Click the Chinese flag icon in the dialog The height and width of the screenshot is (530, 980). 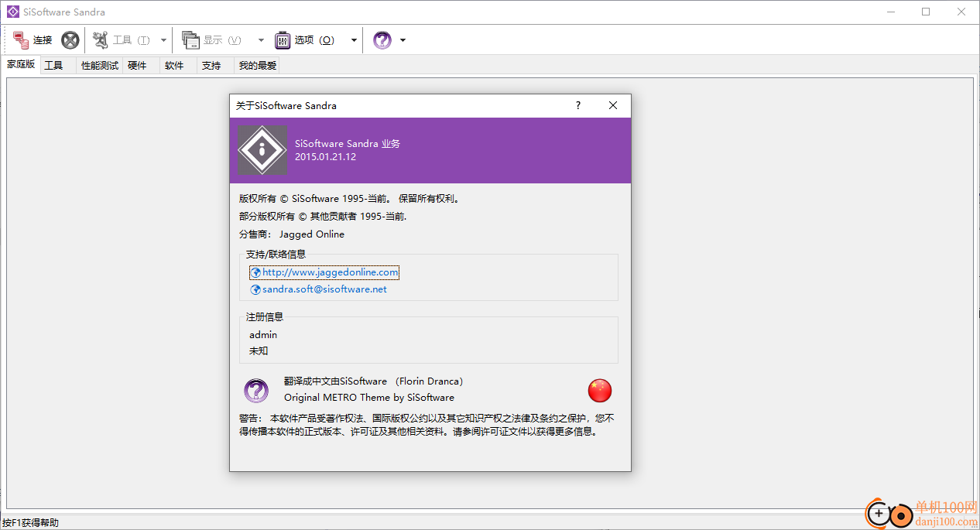(x=600, y=391)
